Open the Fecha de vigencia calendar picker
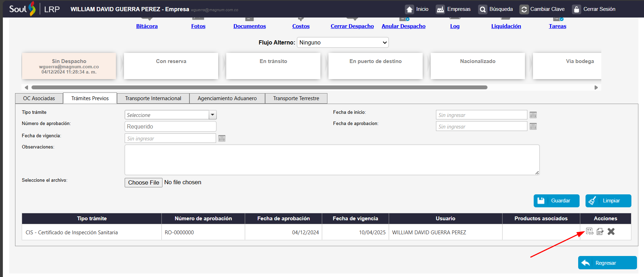Screen dimensions: 644x277 (222, 138)
